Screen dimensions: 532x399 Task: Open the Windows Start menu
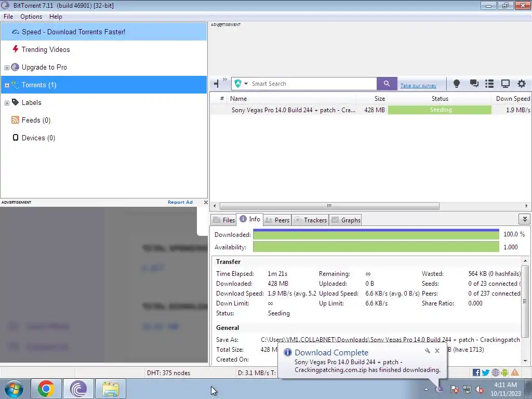click(x=14, y=389)
